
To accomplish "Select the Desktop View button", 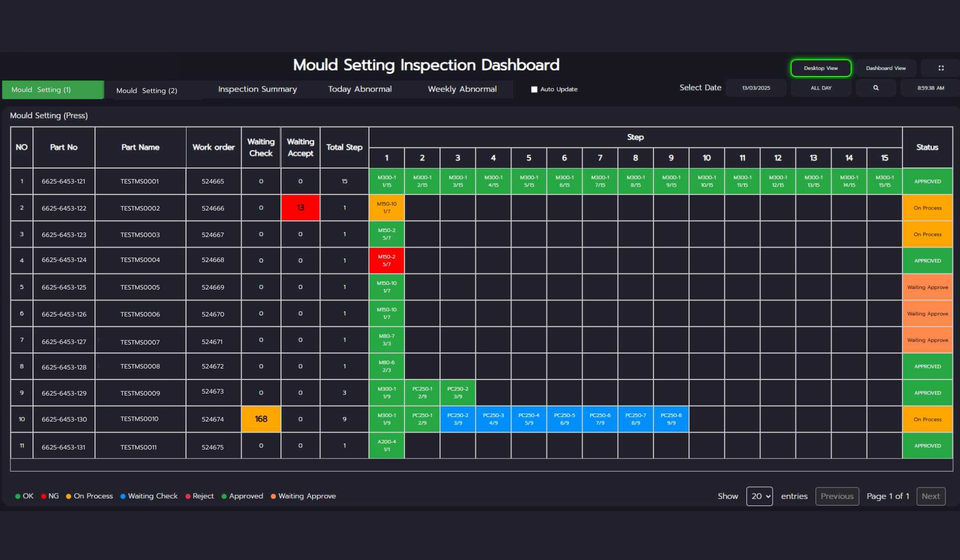I will pos(820,68).
